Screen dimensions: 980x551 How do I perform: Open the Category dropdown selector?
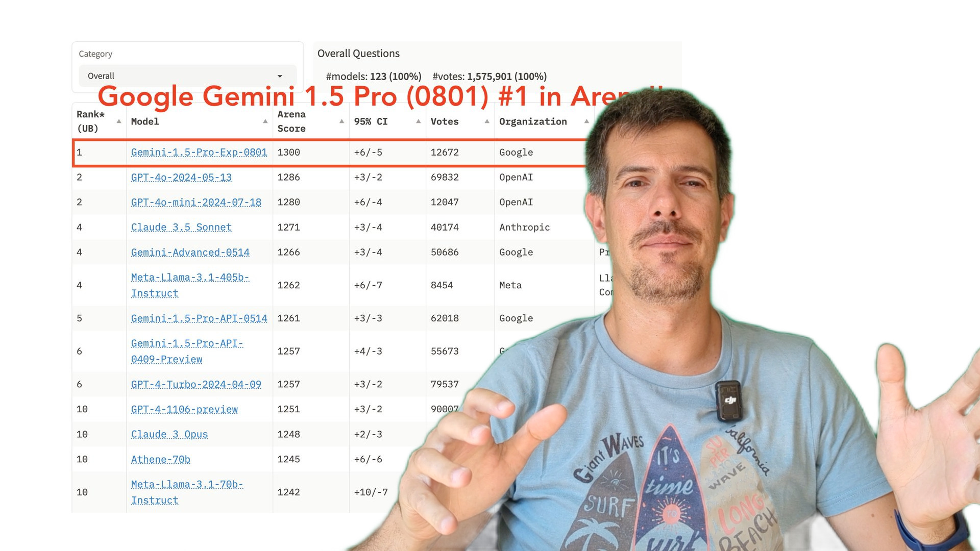[187, 76]
